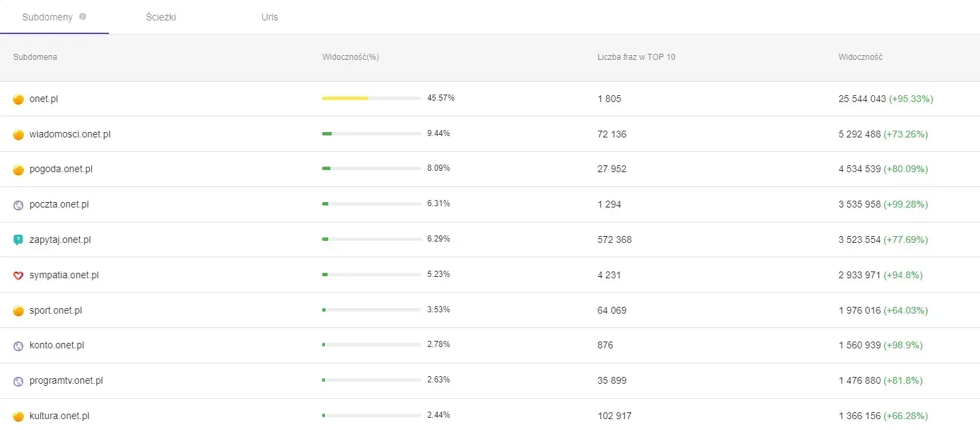Open the Urls tab
The width and height of the screenshot is (980, 430).
pos(270,17)
